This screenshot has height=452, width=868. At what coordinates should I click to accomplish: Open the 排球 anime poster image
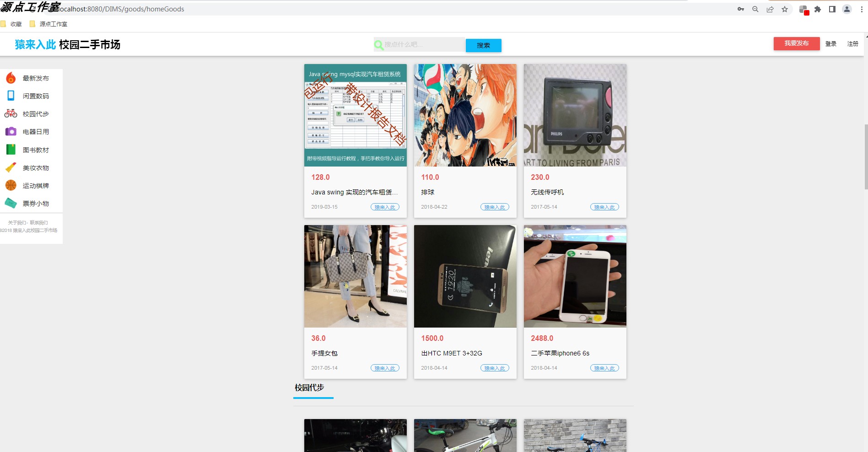(x=465, y=115)
